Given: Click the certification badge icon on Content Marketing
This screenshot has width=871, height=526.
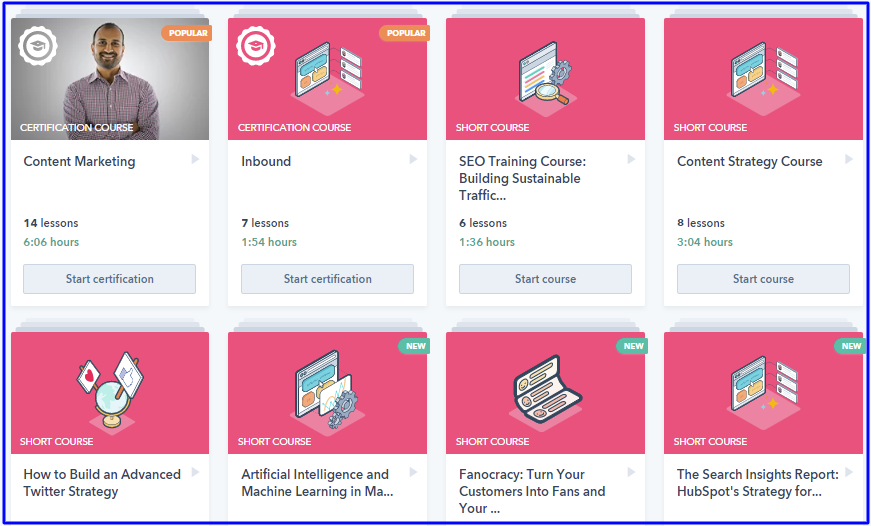Looking at the screenshot, I should 38,45.
